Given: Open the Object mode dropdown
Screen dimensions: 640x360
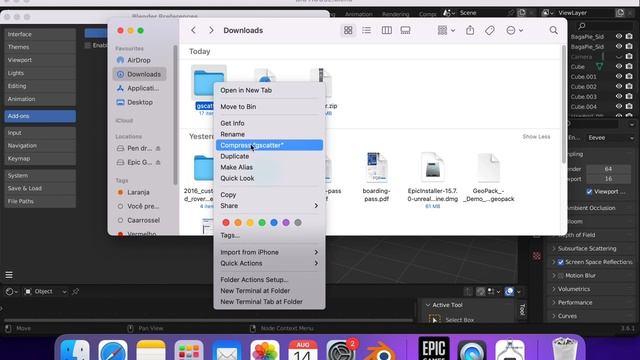Looking at the screenshot, I should coord(45,291).
